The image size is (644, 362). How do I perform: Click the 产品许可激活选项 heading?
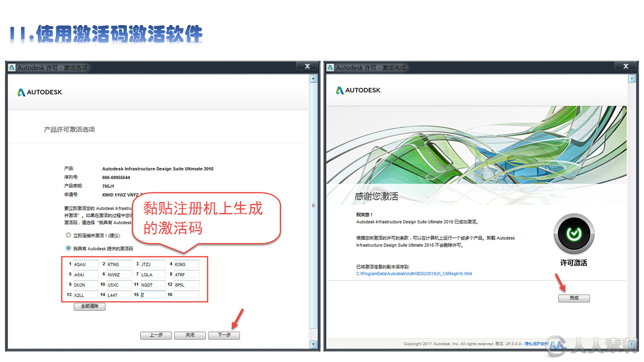69,130
